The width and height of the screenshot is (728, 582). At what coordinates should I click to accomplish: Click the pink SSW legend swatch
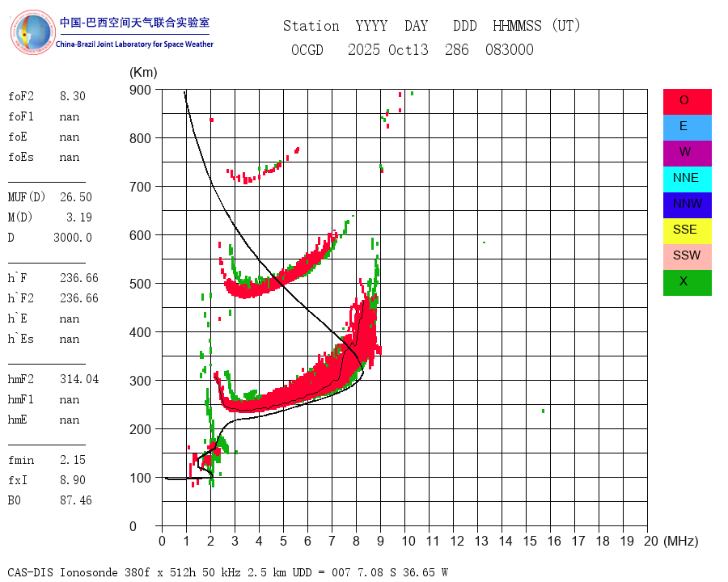[x=687, y=257]
